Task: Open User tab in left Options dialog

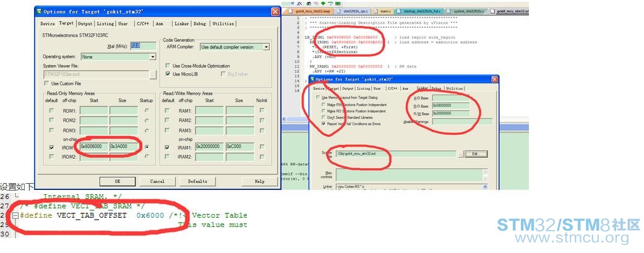Action: [123, 24]
